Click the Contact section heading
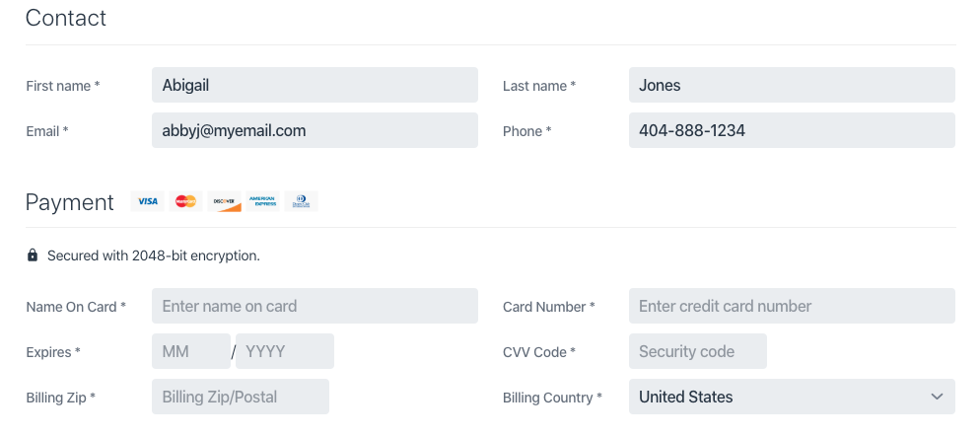This screenshot has height=437, width=980. coord(66,18)
